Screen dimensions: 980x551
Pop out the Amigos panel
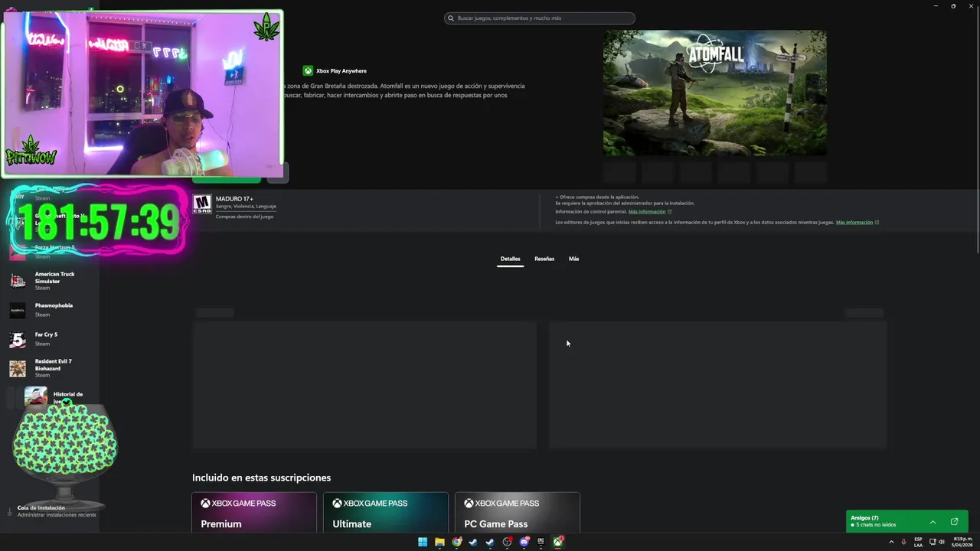(954, 522)
